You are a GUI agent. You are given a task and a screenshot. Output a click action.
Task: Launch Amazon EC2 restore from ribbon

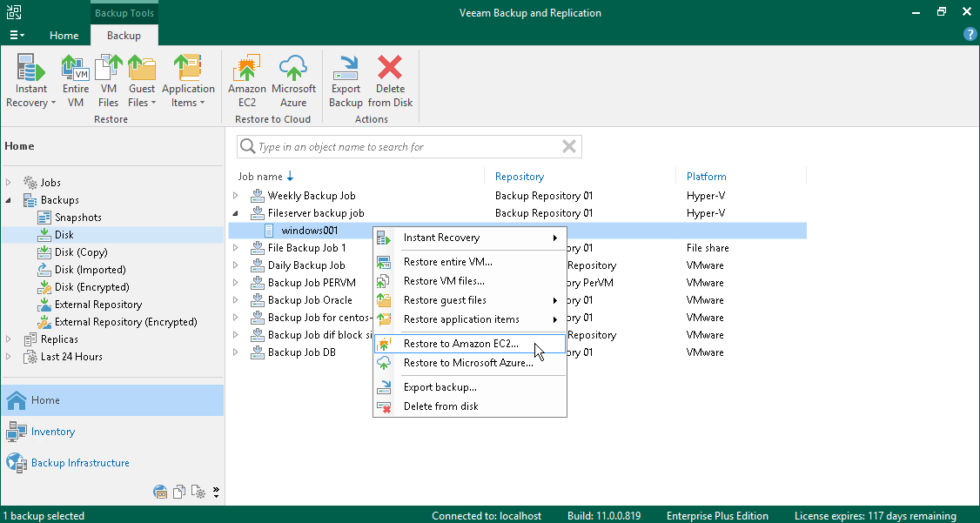point(247,81)
